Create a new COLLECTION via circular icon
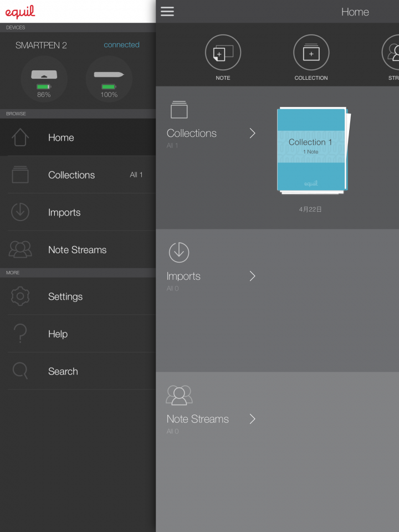399x532 pixels. coord(311,53)
